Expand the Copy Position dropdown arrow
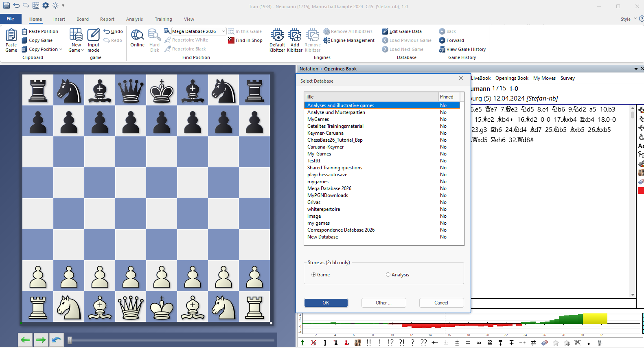The image size is (644, 348). [x=61, y=49]
